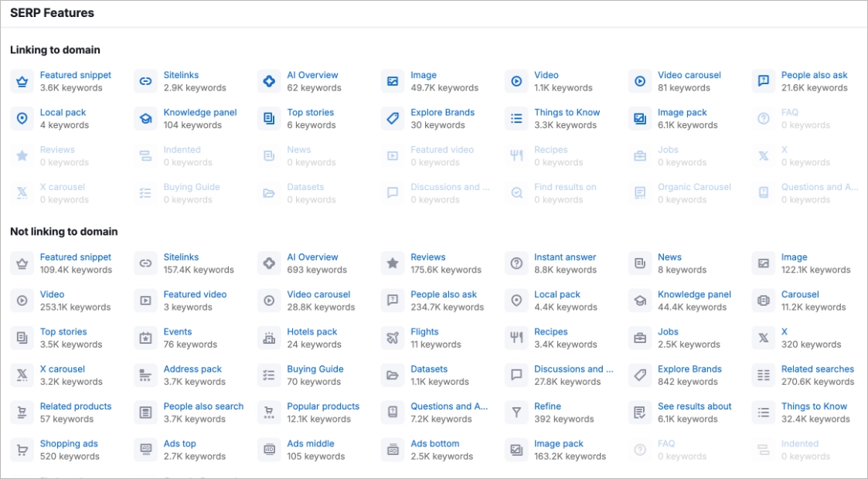Image resolution: width=868 pixels, height=479 pixels.
Task: Click the Refine funnel icon
Action: point(516,412)
